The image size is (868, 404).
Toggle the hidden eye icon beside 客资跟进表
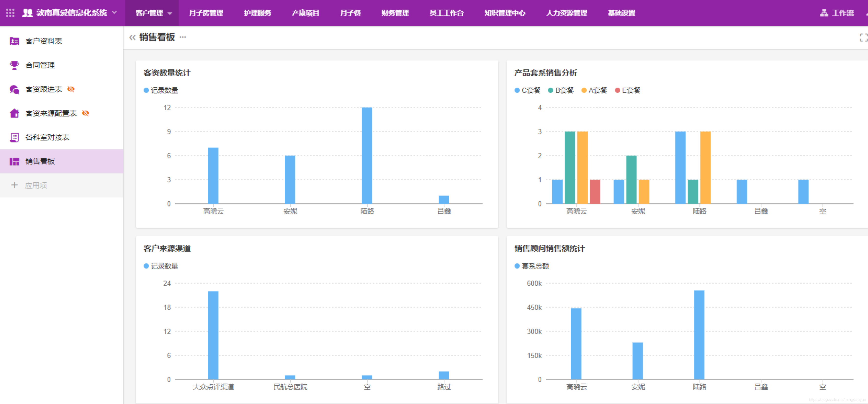(71, 89)
